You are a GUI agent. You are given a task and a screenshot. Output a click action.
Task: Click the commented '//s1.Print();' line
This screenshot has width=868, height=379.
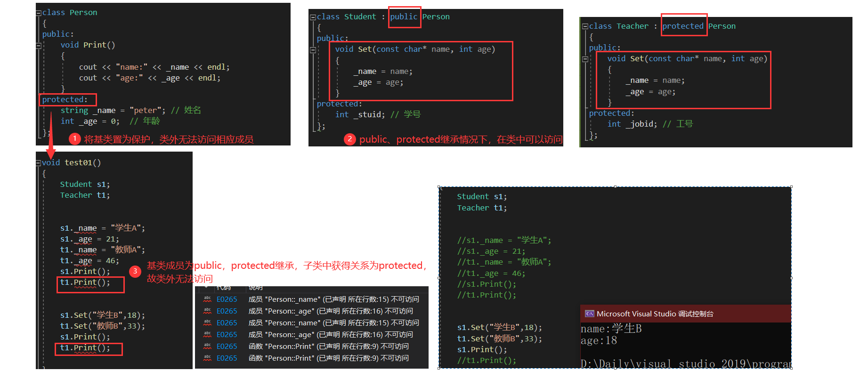[487, 284]
